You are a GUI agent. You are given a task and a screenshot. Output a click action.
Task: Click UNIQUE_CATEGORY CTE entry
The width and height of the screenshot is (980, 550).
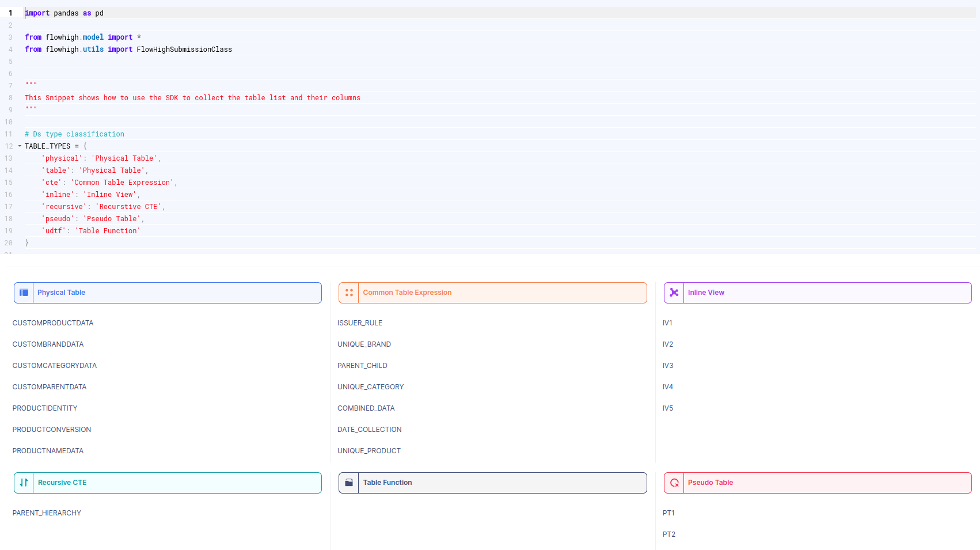[x=371, y=387]
